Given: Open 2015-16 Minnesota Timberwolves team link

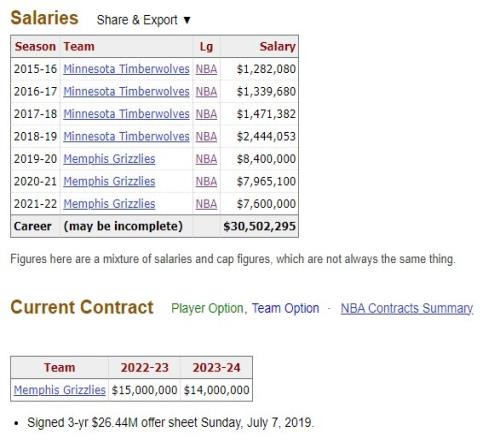Looking at the screenshot, I should point(126,69).
